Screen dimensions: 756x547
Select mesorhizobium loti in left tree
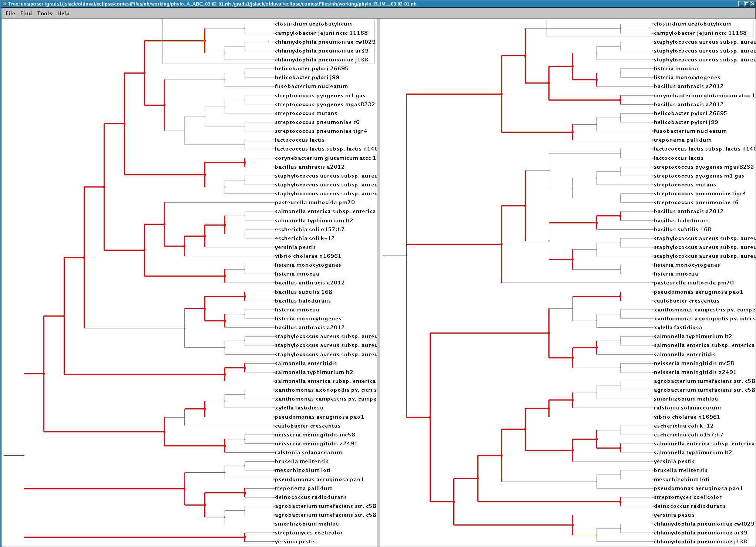click(x=302, y=470)
